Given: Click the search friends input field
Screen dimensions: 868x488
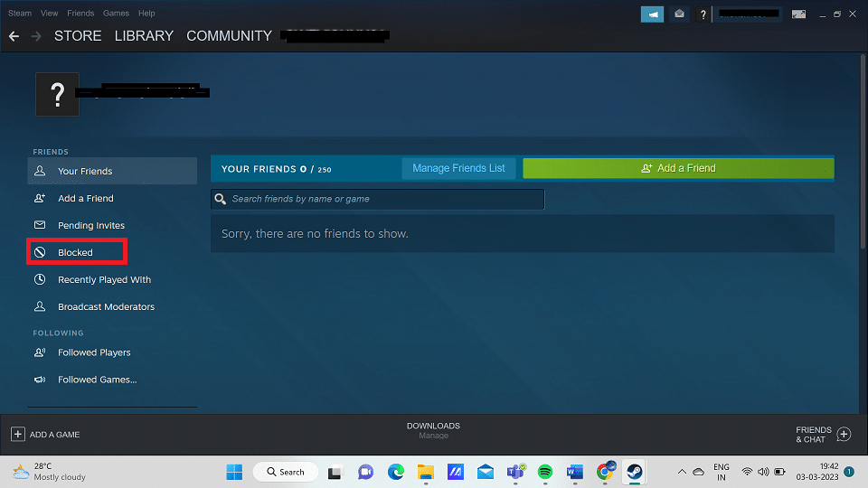Looking at the screenshot, I should coord(378,199).
